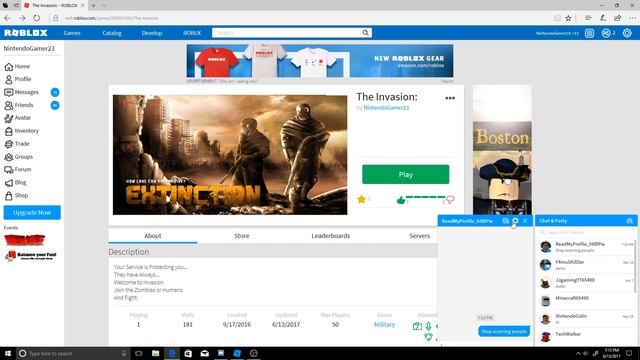Screen dimensions: 640x360
Task: Open the Windows Start menu
Action: pos(8,353)
